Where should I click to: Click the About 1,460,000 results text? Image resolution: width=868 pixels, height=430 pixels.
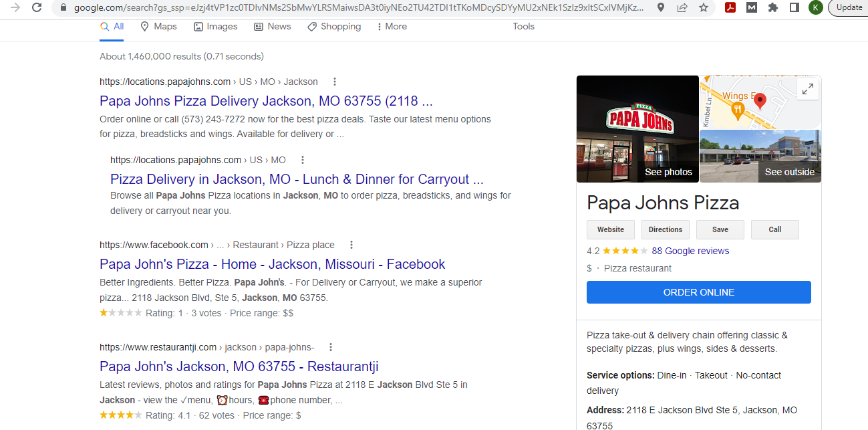click(182, 56)
